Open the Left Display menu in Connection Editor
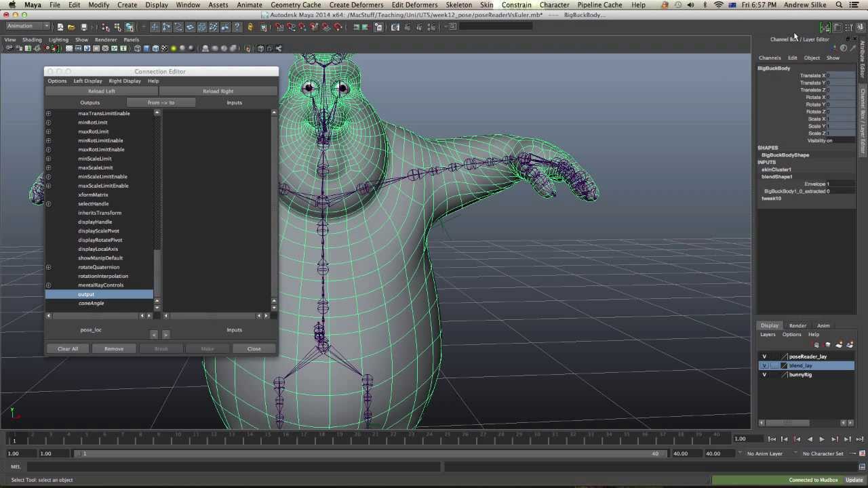 (88, 81)
